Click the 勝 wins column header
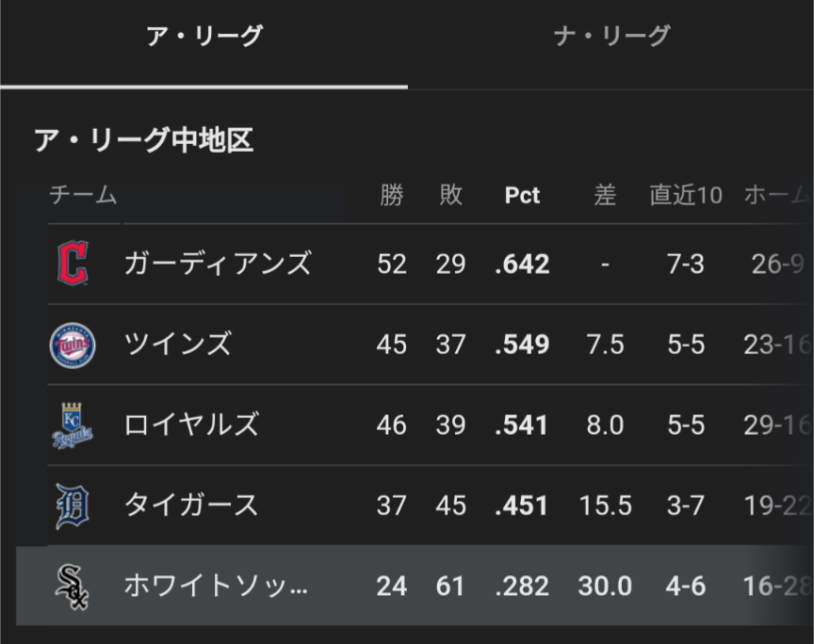Screen dimensions: 814x644 pos(391,195)
